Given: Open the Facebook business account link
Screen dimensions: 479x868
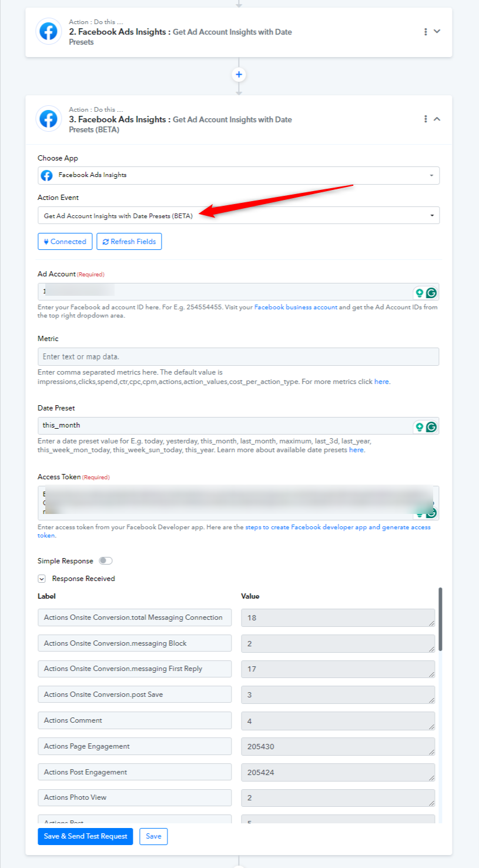Looking at the screenshot, I should (x=296, y=307).
